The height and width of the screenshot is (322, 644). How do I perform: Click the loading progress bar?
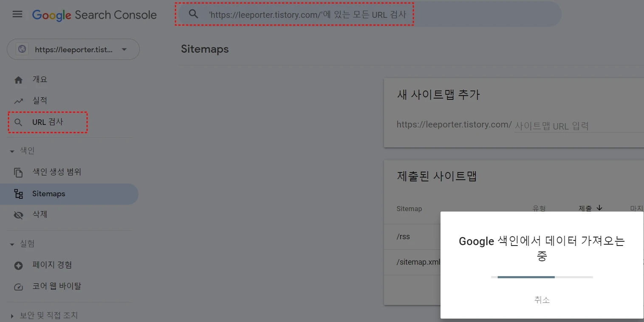(542, 277)
